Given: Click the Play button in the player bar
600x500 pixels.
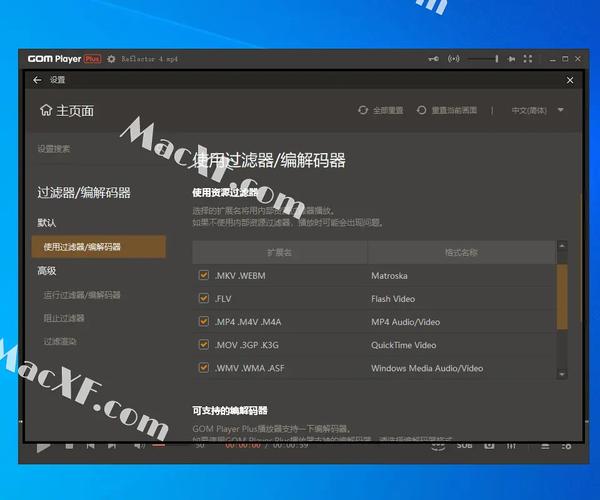Looking at the screenshot, I should tap(43, 447).
